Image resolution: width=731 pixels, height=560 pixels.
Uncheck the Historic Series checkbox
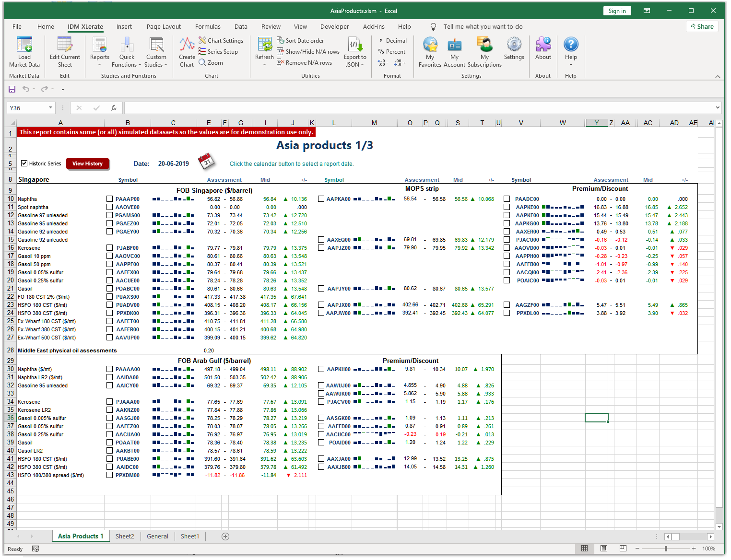click(24, 163)
